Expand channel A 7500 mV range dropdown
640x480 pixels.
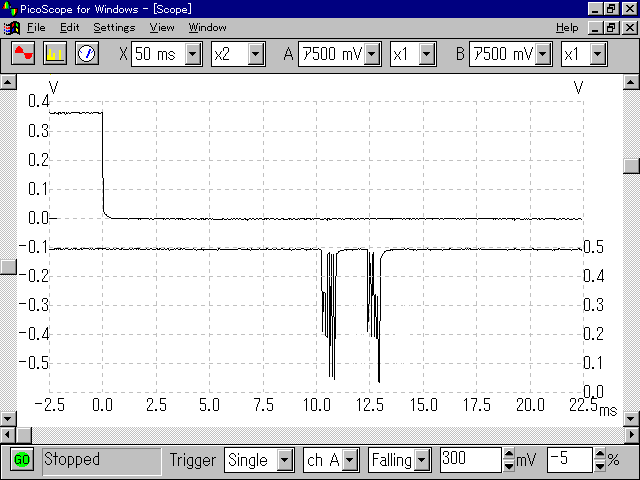tap(372, 53)
